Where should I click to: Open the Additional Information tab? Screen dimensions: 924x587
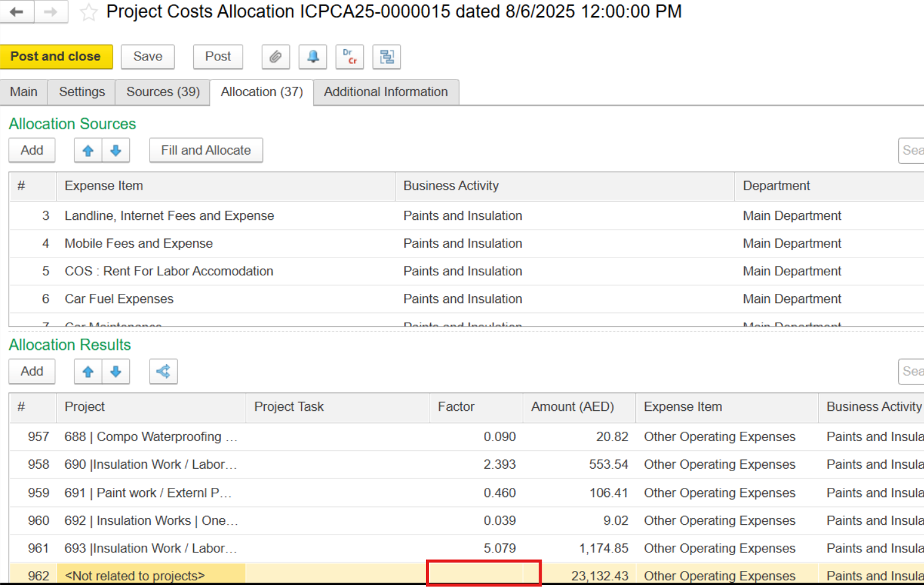[x=385, y=92]
